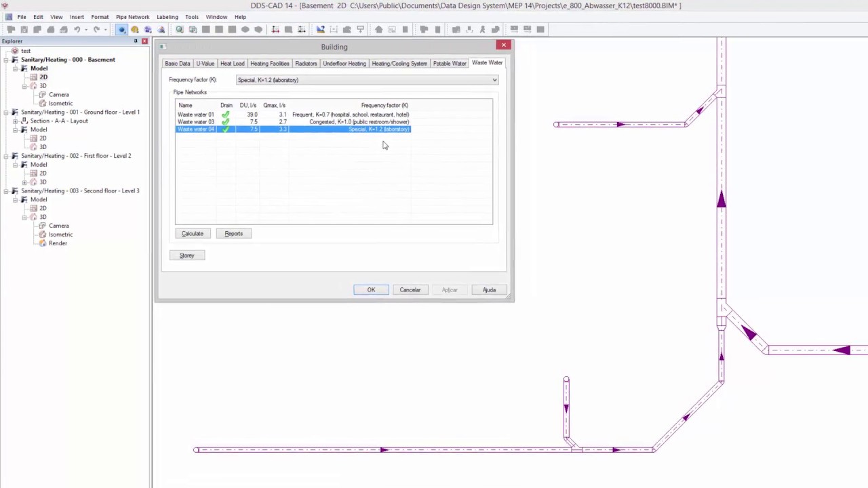Select the highlighted blue toolbar icon
Image resolution: width=868 pixels, height=488 pixels.
click(121, 29)
